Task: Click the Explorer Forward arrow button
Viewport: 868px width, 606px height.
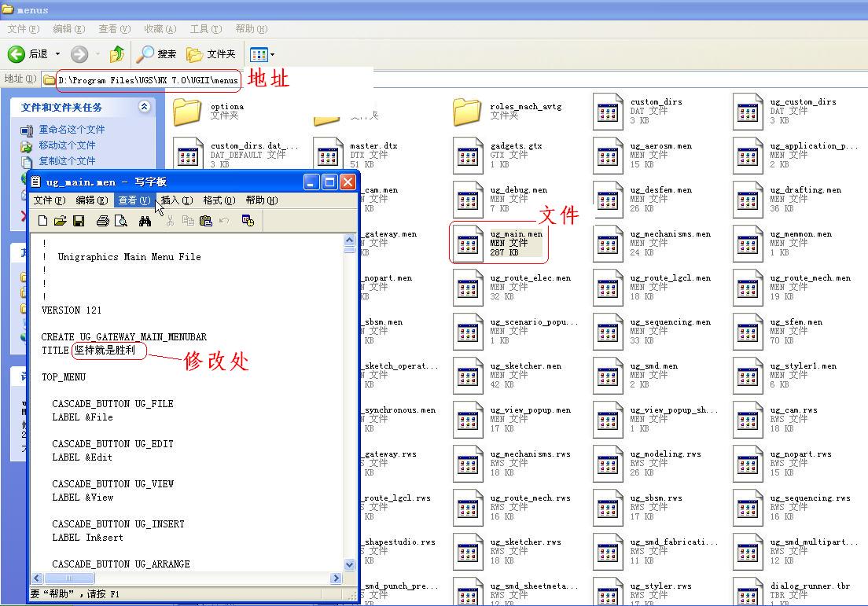Action: 79,53
